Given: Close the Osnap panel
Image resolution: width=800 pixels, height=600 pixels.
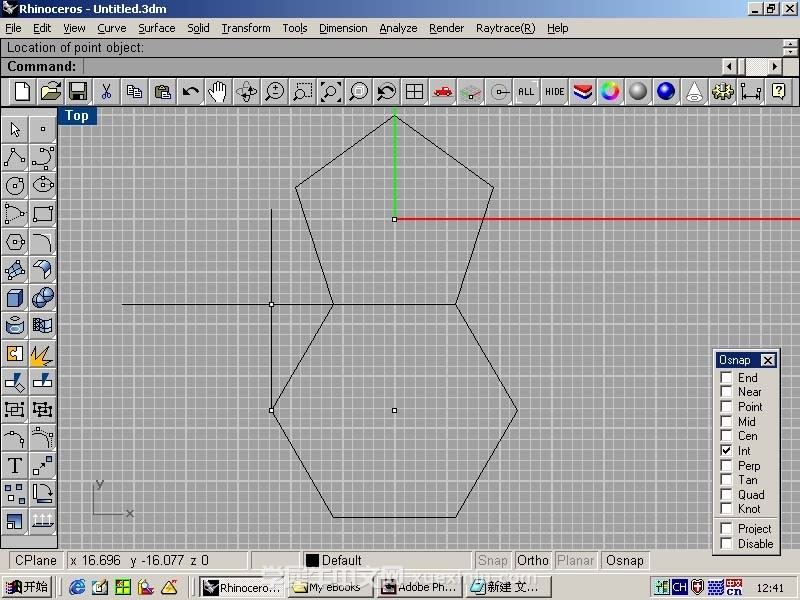Looking at the screenshot, I should pos(767,360).
